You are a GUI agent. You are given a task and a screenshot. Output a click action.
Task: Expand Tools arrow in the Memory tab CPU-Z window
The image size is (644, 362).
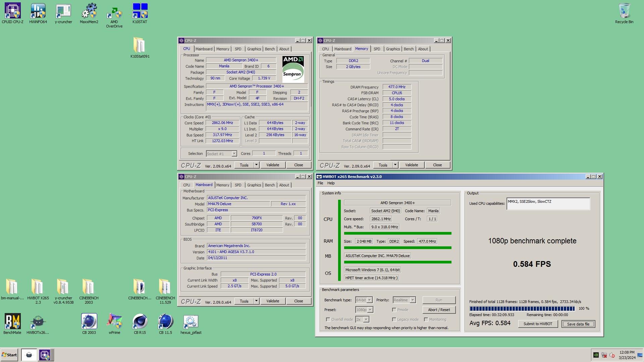395,165
